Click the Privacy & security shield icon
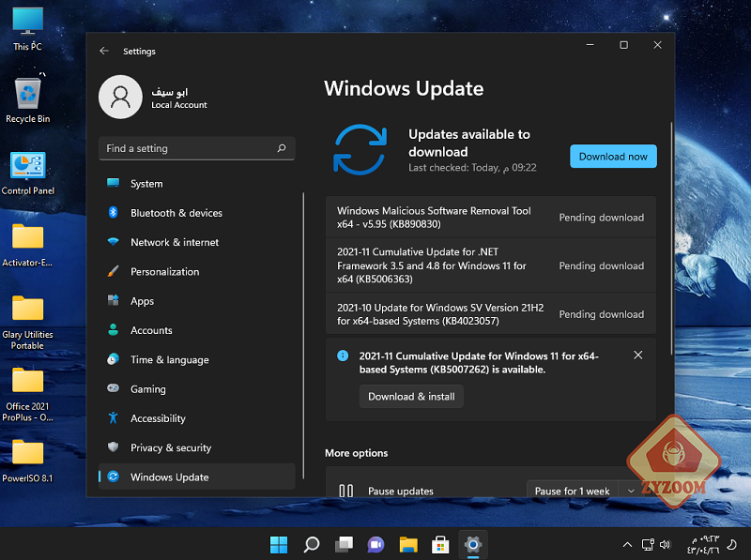751x560 pixels. [113, 447]
